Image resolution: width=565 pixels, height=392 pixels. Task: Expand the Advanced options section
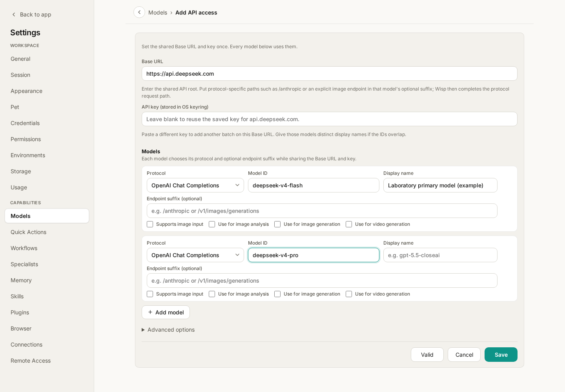tap(168, 330)
